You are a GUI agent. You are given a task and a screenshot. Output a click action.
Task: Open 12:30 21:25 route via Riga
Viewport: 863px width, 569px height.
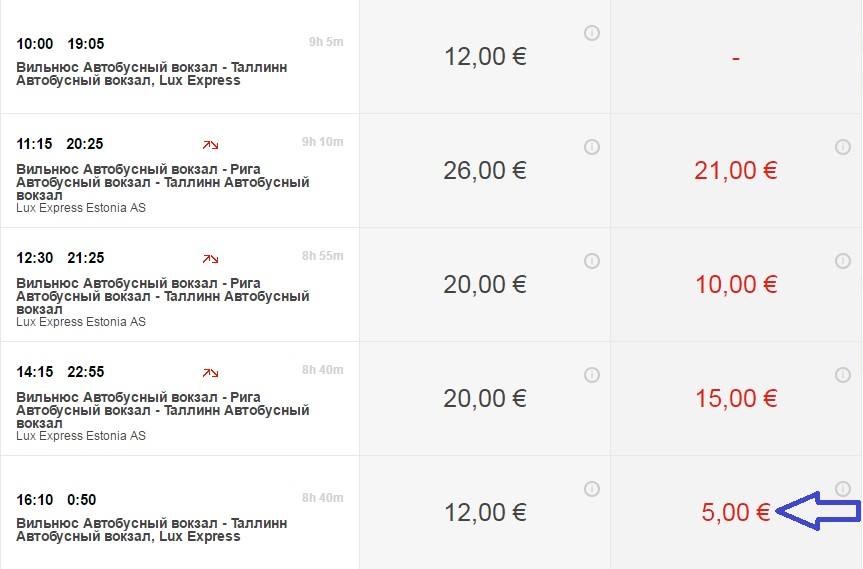179,284
